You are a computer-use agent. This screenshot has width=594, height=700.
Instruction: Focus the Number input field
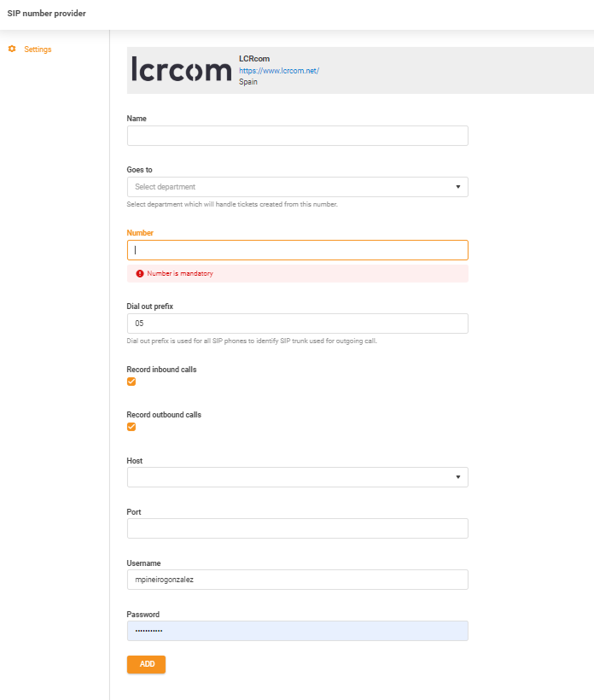(x=297, y=249)
